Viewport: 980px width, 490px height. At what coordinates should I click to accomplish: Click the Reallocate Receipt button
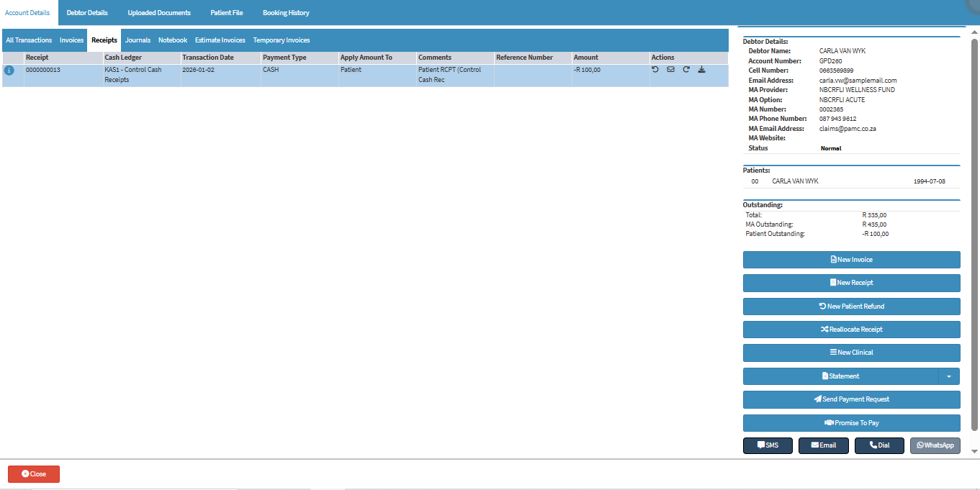click(x=851, y=330)
